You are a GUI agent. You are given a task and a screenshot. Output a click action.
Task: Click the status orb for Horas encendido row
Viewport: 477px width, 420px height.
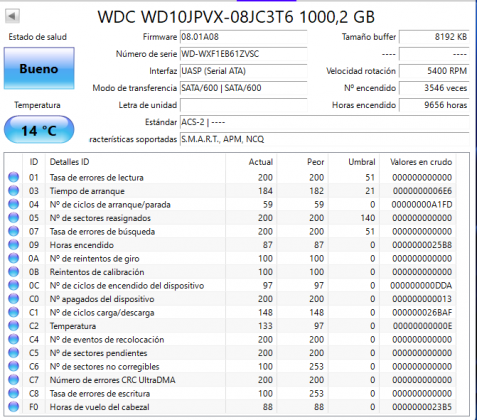(x=13, y=245)
